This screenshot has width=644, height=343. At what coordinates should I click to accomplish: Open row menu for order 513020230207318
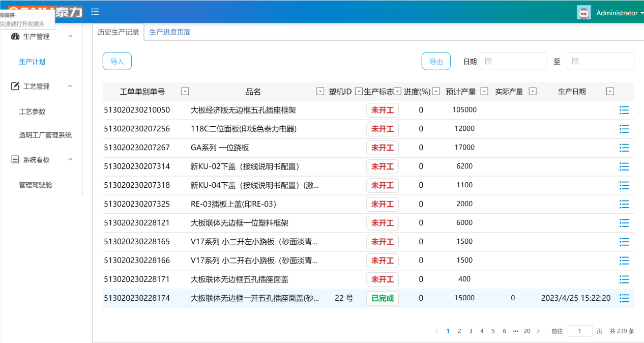pos(624,185)
